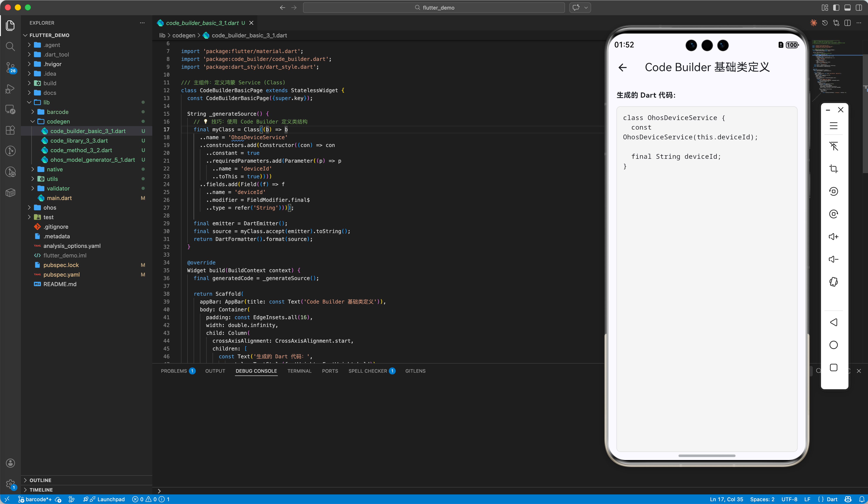The image size is (868, 504).
Task: Expand the TIMELINE section
Action: pos(41,490)
